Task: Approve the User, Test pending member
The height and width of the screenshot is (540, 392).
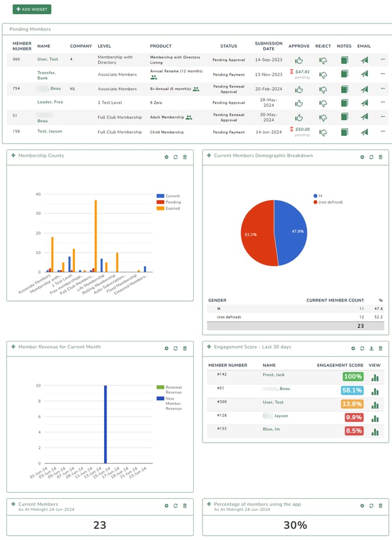Action: pos(299,60)
